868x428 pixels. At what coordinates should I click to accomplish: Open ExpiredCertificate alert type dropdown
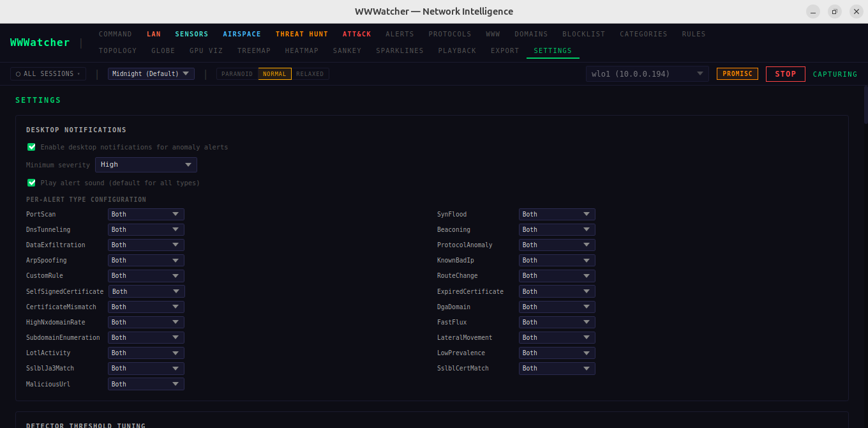coord(557,291)
